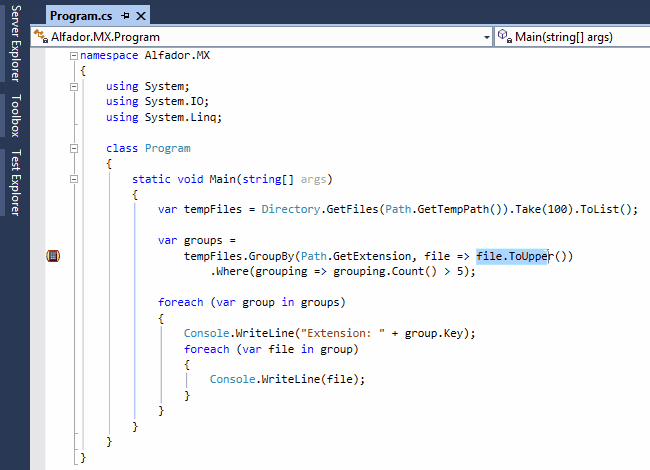The width and height of the screenshot is (650, 470).
Task: Click 'groups' in var groups declaration
Action: pos(203,241)
